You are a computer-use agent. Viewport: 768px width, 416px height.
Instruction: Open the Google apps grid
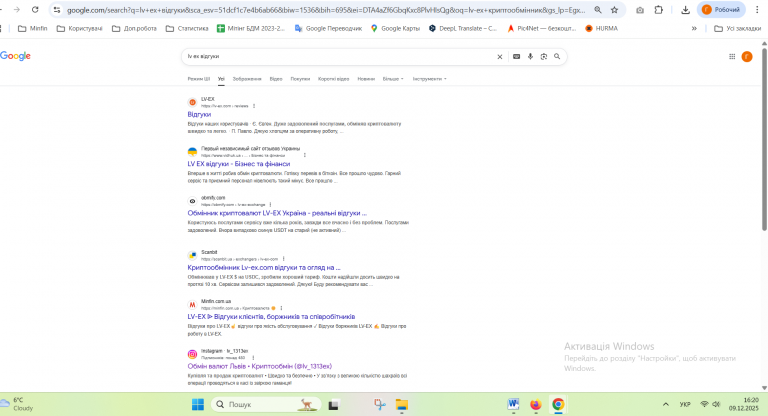tap(732, 57)
